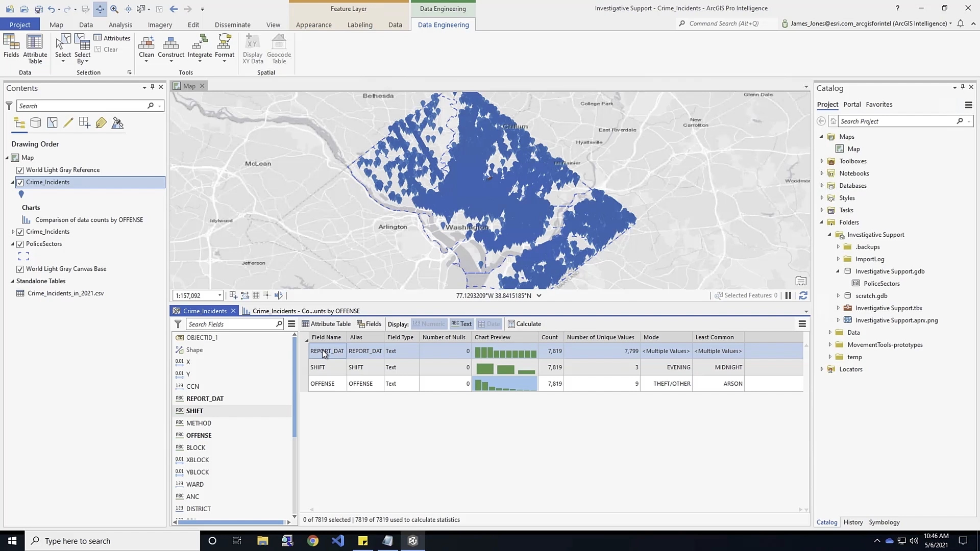Open the fields list options menu icon

(x=291, y=324)
